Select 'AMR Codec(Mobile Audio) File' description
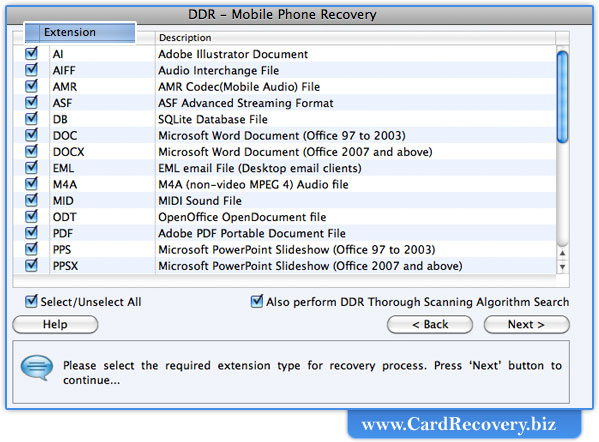The height and width of the screenshot is (442, 599). [x=239, y=87]
